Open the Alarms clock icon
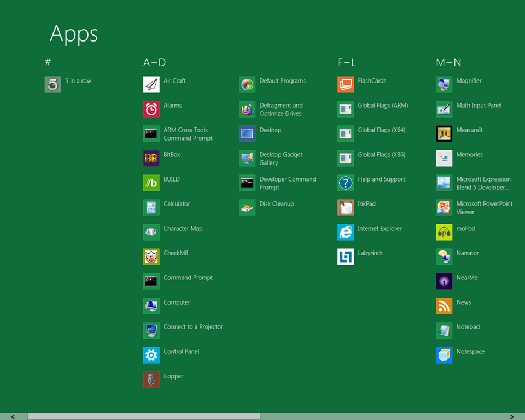525x420 pixels. (x=151, y=109)
